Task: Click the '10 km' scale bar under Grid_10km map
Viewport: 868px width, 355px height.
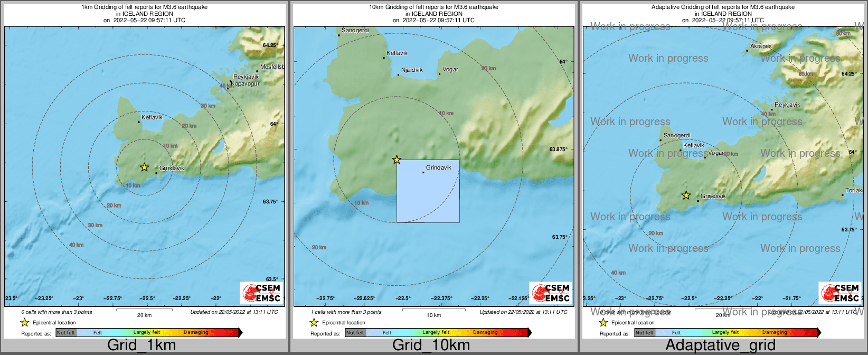Action: click(433, 313)
